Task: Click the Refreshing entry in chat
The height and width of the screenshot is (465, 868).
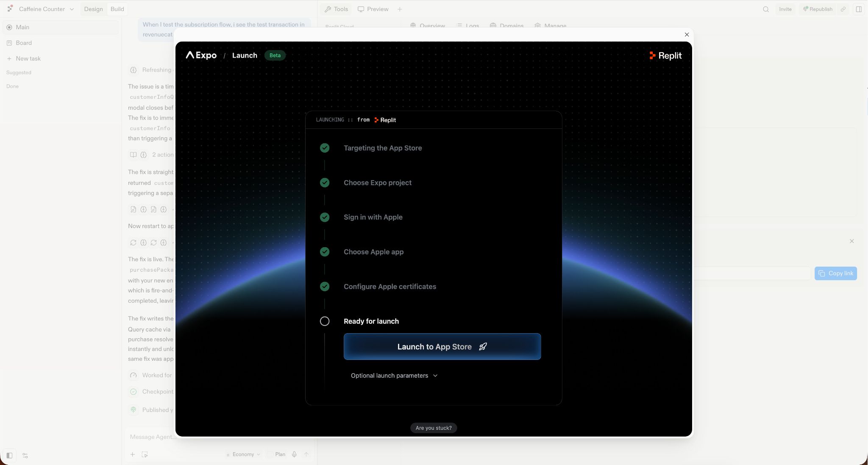Action: [151, 70]
